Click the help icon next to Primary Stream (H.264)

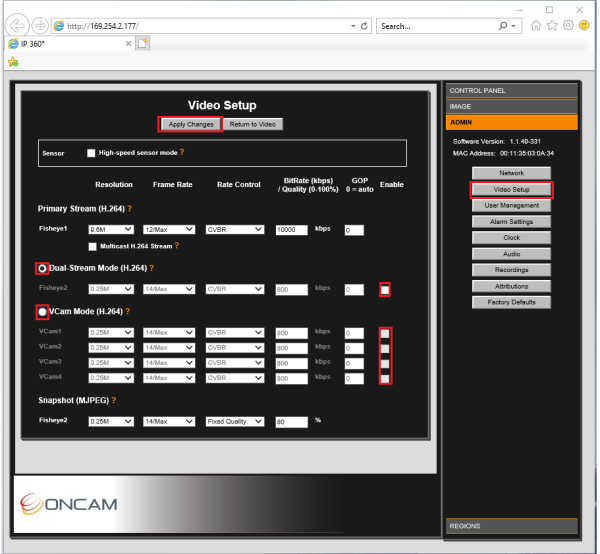pyautogui.click(x=130, y=209)
